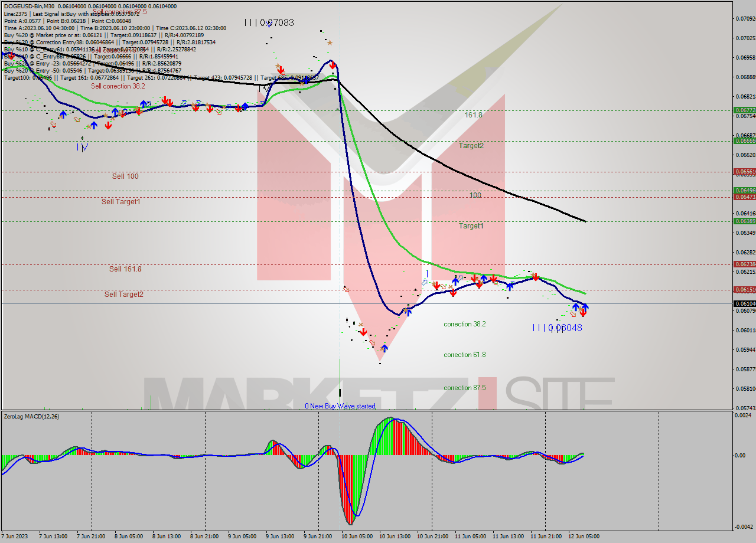
Task: Click green 0.06389 price tag on axis
Action: point(744,221)
